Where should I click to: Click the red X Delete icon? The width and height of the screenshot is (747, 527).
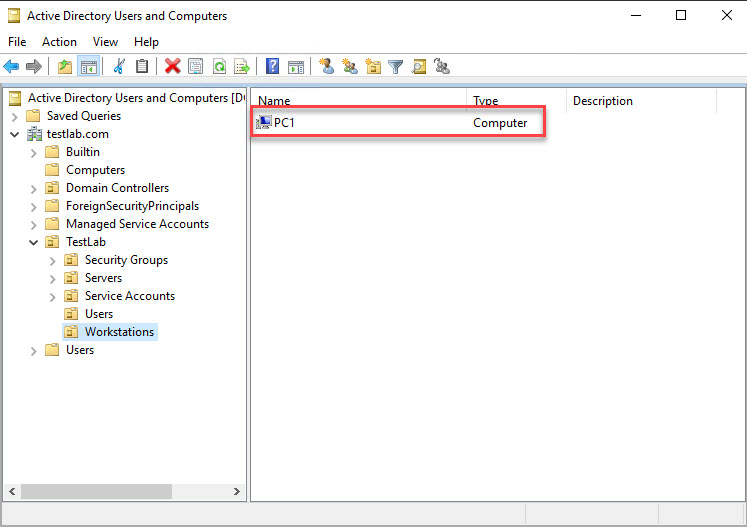click(x=172, y=66)
